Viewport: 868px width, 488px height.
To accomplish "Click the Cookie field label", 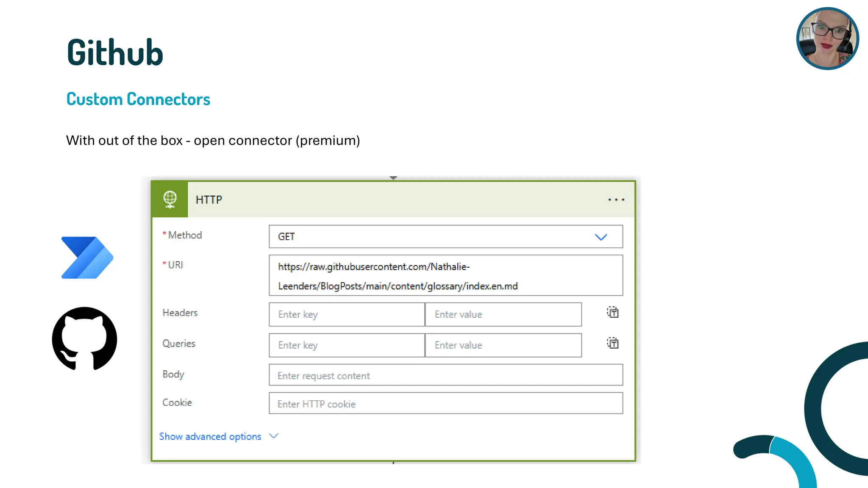I will pyautogui.click(x=177, y=402).
